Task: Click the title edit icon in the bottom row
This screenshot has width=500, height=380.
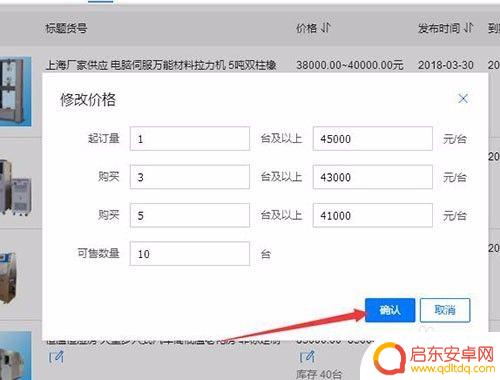Action: pos(56,357)
